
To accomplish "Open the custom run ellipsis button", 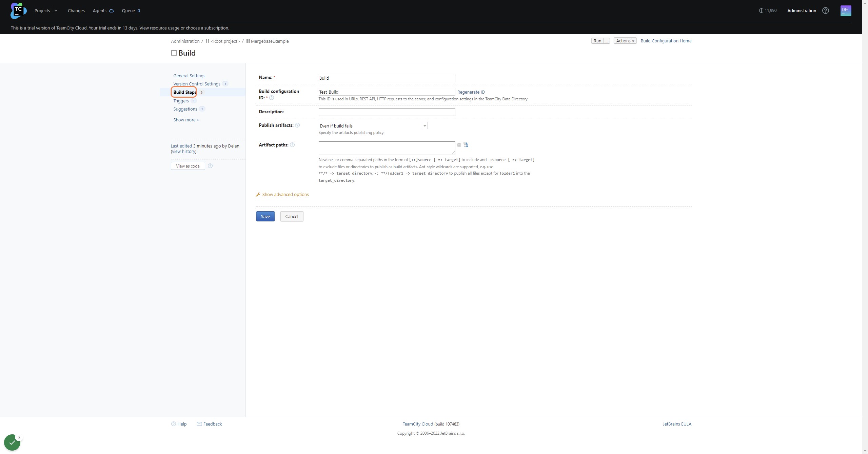I will point(607,41).
